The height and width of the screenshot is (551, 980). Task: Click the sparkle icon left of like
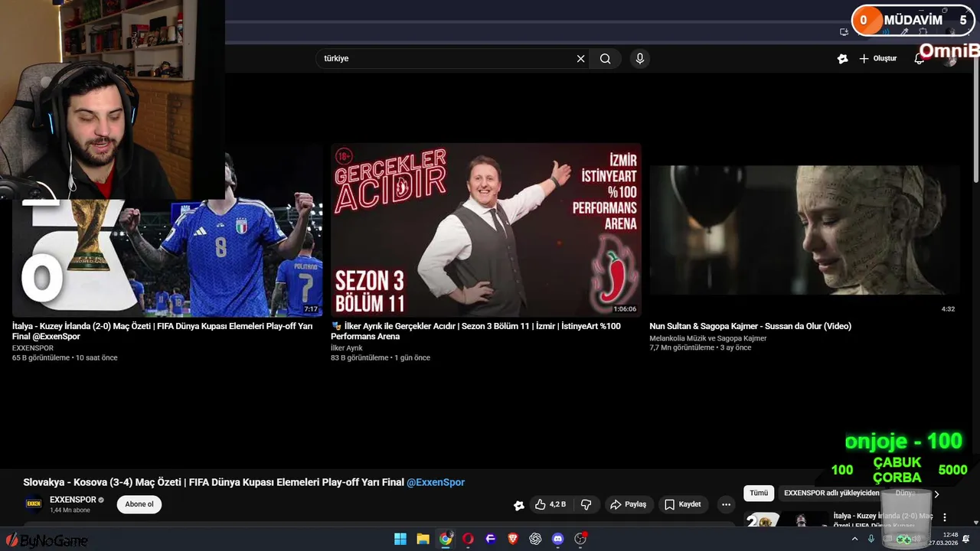(519, 505)
